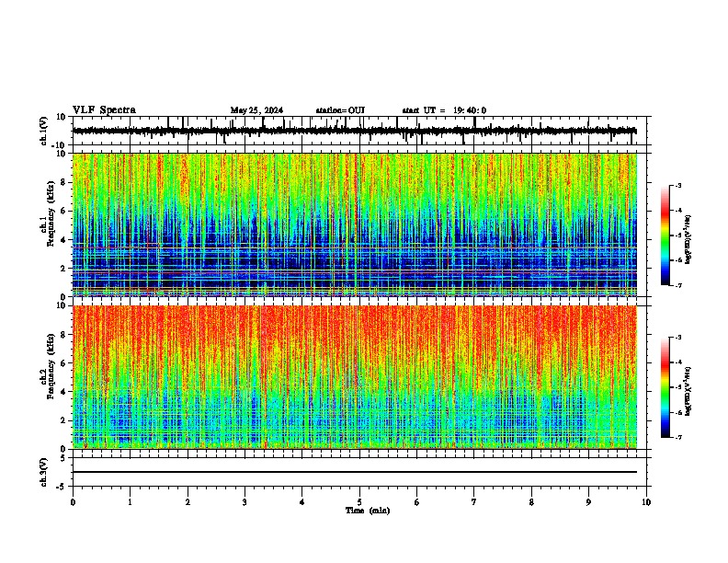The image size is (728, 563).
Task: Click inside the ch.2 spectrogram panel
Action: click(x=354, y=377)
